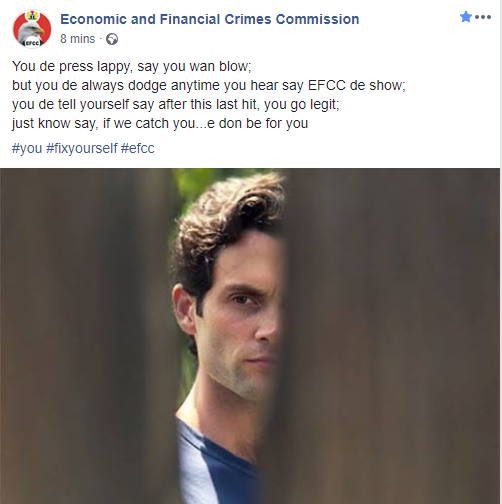Click the line mentioning 'EFCC de show'
Screen dimensions: 502x504
pos(209,86)
